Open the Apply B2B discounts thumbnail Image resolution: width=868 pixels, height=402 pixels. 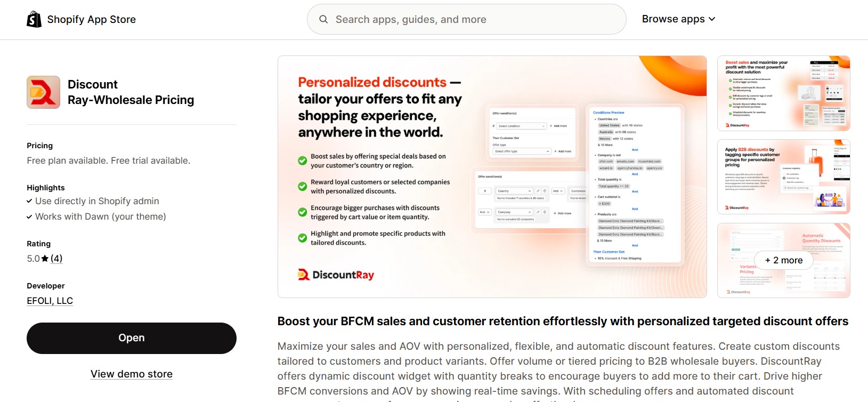(x=783, y=176)
